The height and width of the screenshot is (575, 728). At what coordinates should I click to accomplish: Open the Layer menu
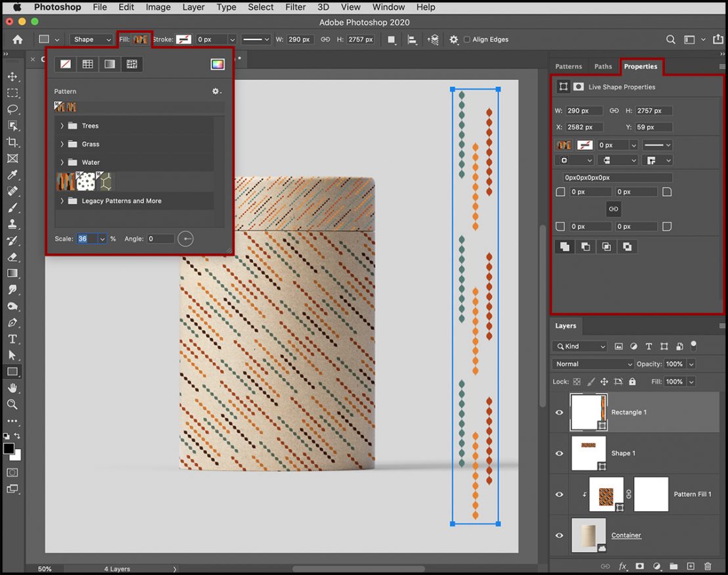193,7
